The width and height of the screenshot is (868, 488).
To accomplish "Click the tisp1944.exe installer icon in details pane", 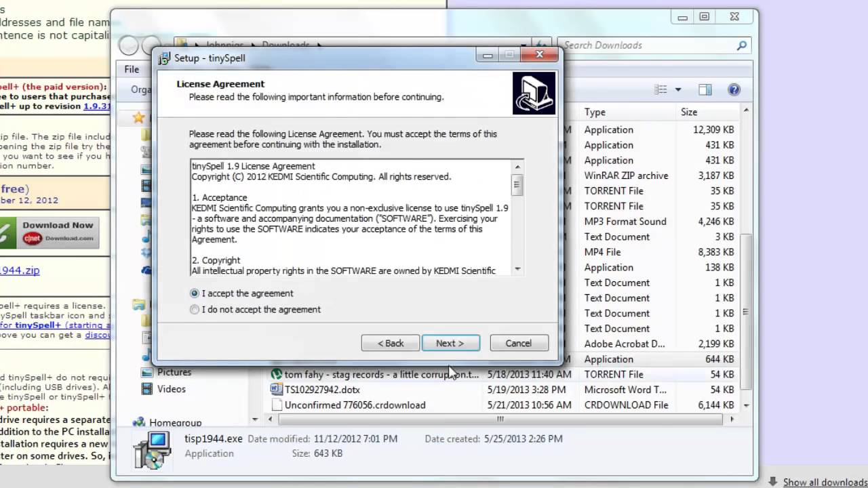I will tap(151, 451).
